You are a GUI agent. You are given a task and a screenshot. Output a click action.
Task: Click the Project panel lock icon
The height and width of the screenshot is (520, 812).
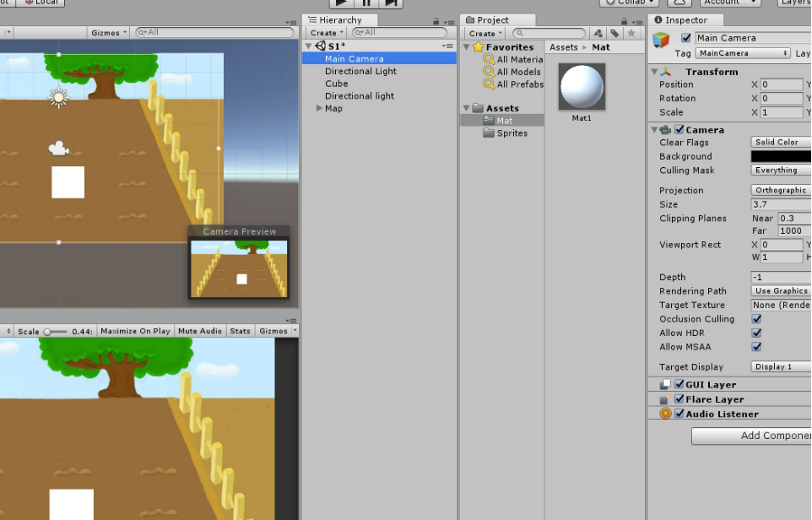click(624, 21)
